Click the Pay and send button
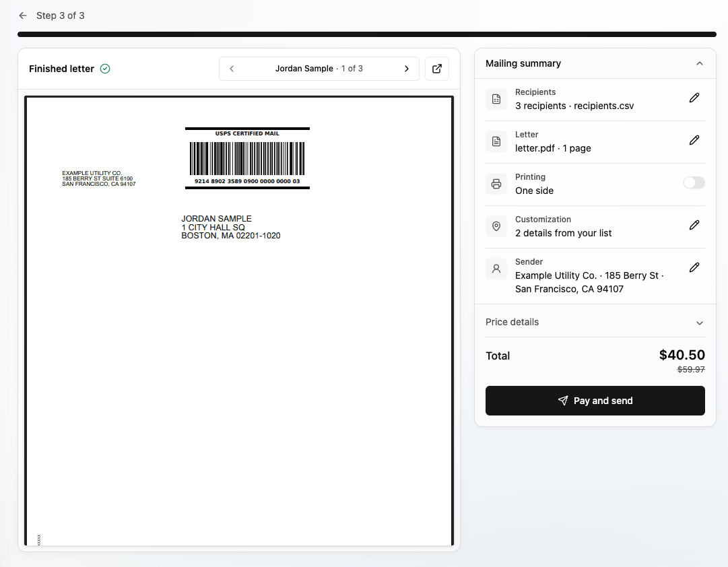The image size is (728, 567). [x=595, y=401]
